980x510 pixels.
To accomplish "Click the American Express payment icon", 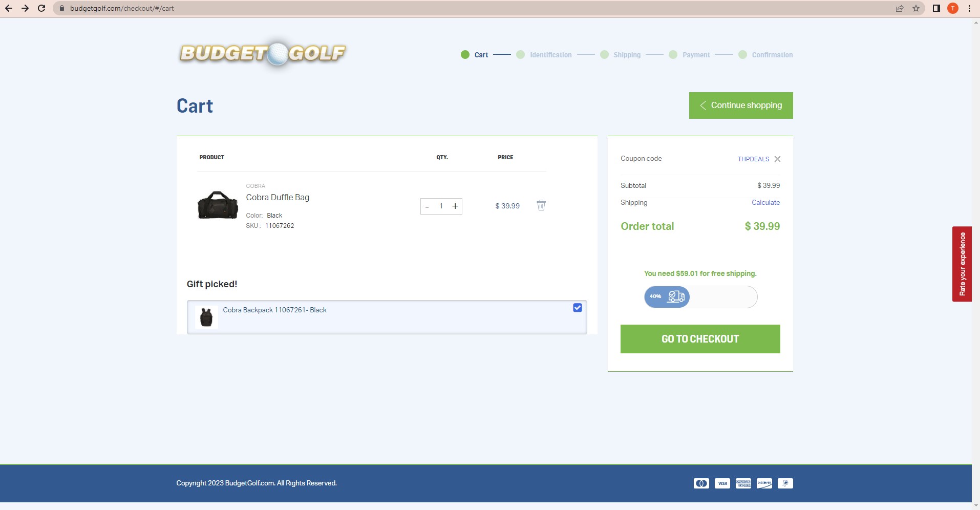I will pos(743,483).
